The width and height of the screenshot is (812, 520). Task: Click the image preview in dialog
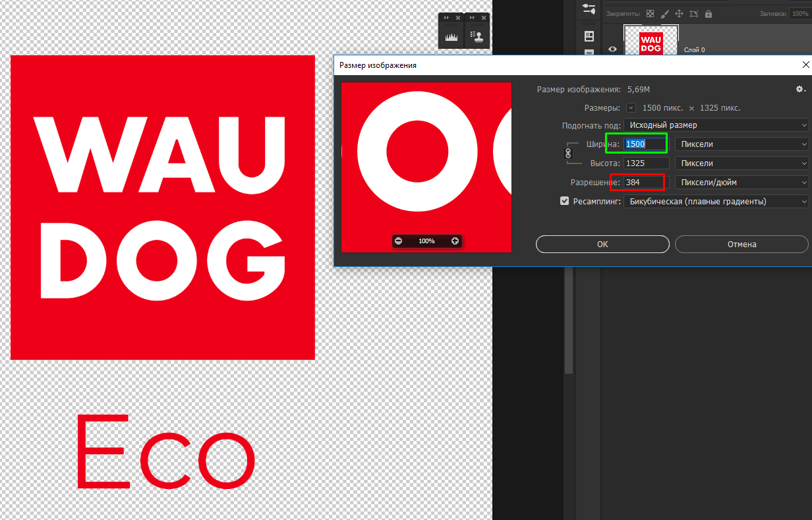click(x=426, y=167)
